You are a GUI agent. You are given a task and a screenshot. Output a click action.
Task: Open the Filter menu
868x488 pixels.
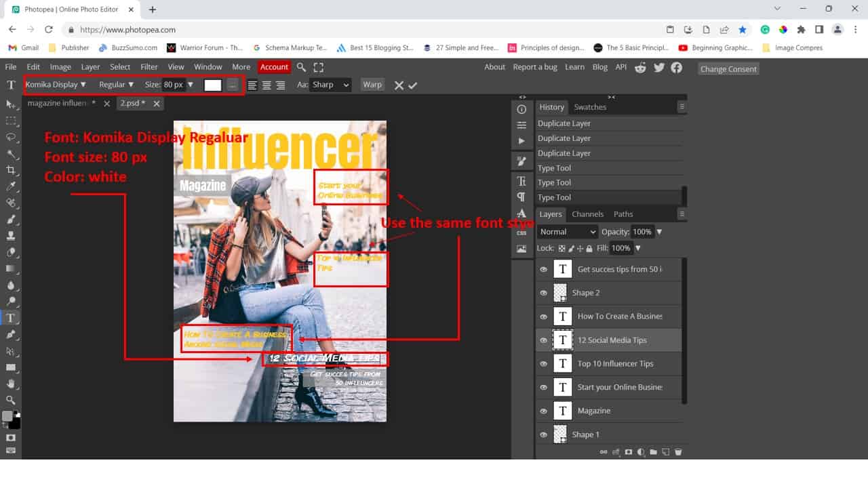(x=149, y=67)
